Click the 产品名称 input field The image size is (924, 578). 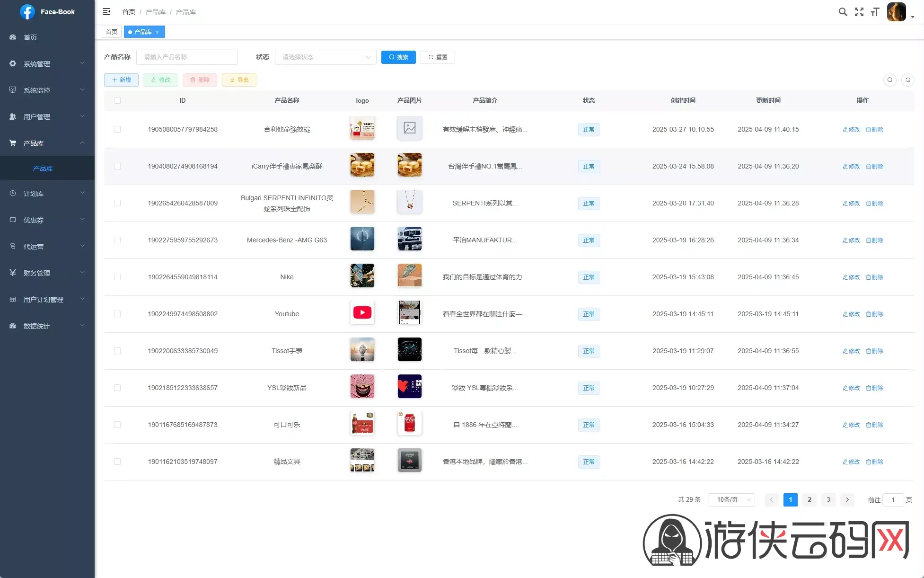(x=187, y=57)
